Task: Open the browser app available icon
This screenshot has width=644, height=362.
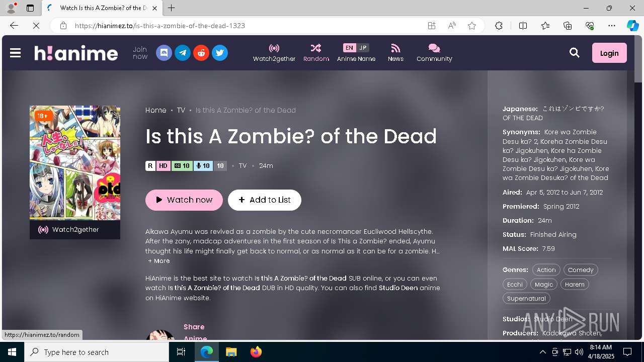Action: tap(432, 26)
